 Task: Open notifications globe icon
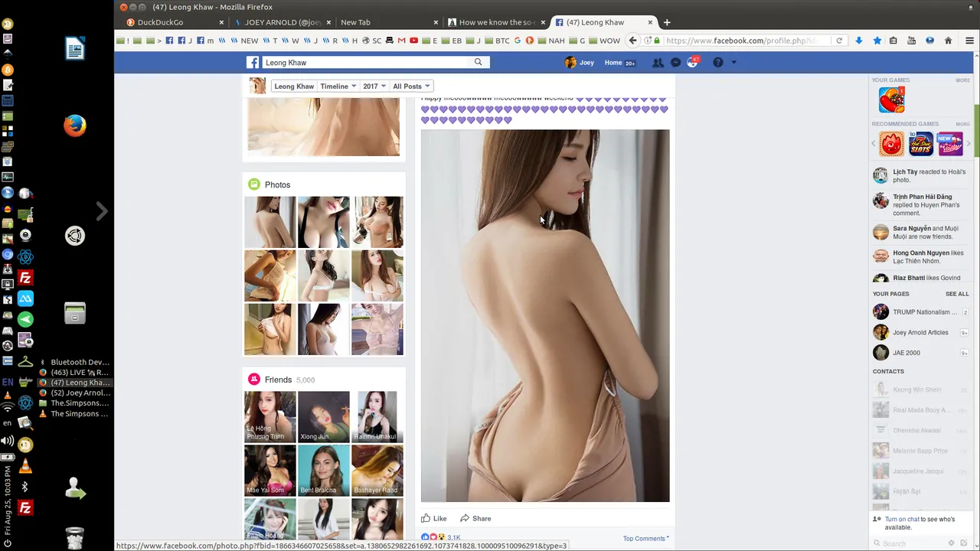693,63
